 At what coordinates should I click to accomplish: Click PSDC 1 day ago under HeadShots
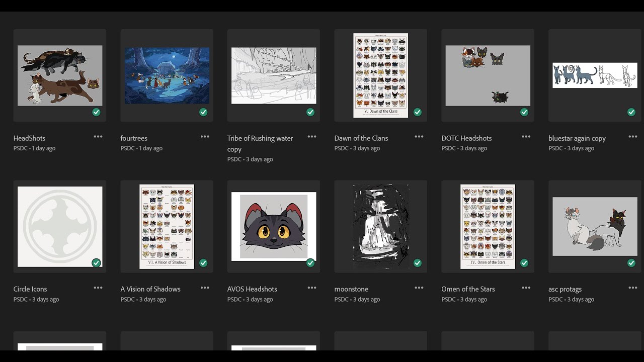tap(34, 148)
